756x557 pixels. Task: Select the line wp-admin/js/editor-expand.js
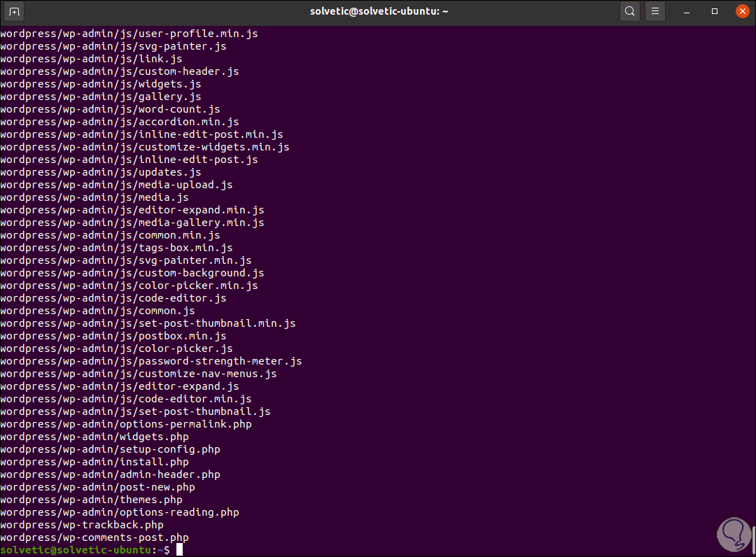[120, 386]
